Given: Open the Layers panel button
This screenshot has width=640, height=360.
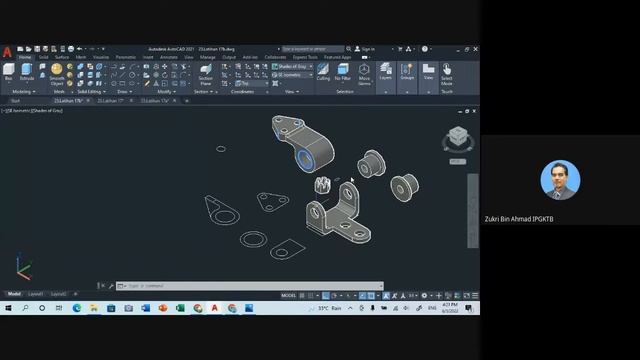Looking at the screenshot, I should click(x=385, y=72).
